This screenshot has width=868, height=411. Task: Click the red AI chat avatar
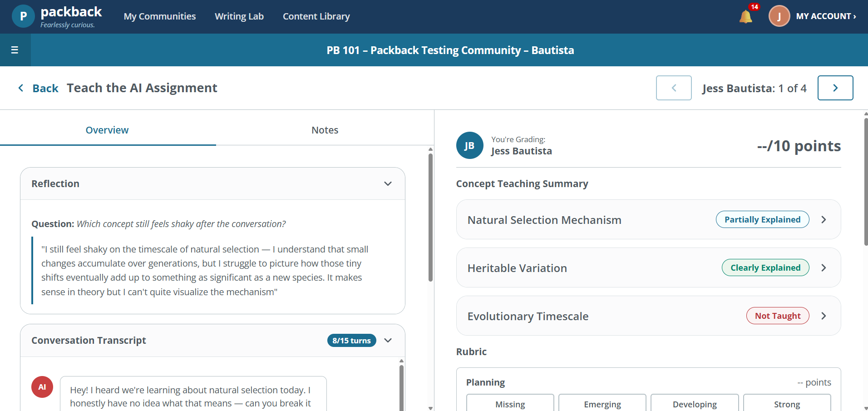click(42, 387)
